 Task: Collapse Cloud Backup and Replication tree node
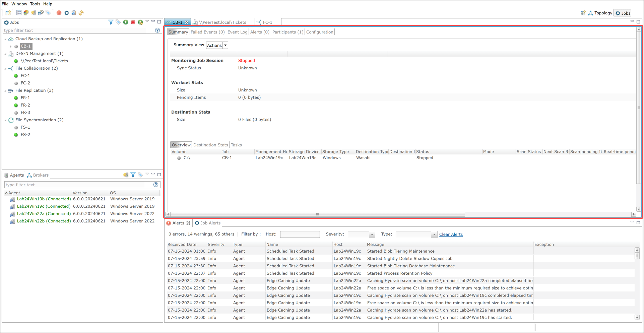(6, 39)
